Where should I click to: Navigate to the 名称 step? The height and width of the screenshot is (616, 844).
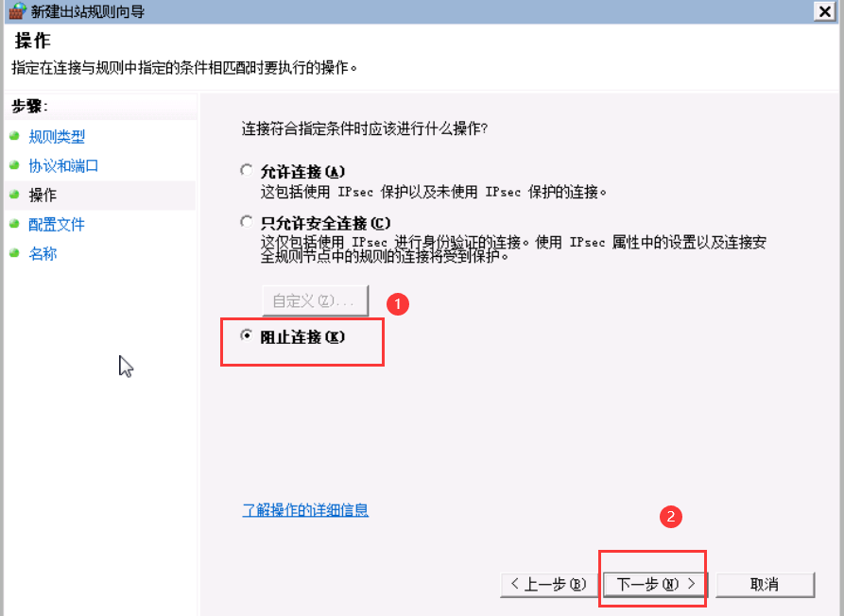[x=43, y=253]
